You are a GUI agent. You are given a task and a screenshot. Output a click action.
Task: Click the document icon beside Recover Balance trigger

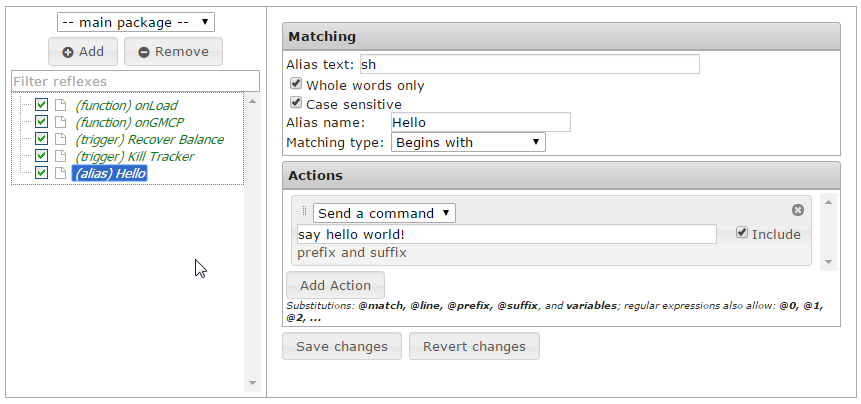[x=60, y=139]
